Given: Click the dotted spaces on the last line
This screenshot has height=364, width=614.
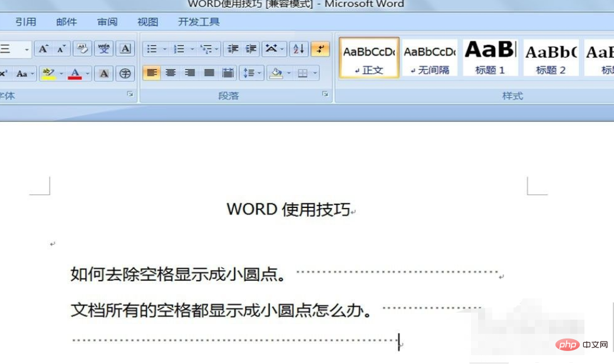Looking at the screenshot, I should (235, 340).
